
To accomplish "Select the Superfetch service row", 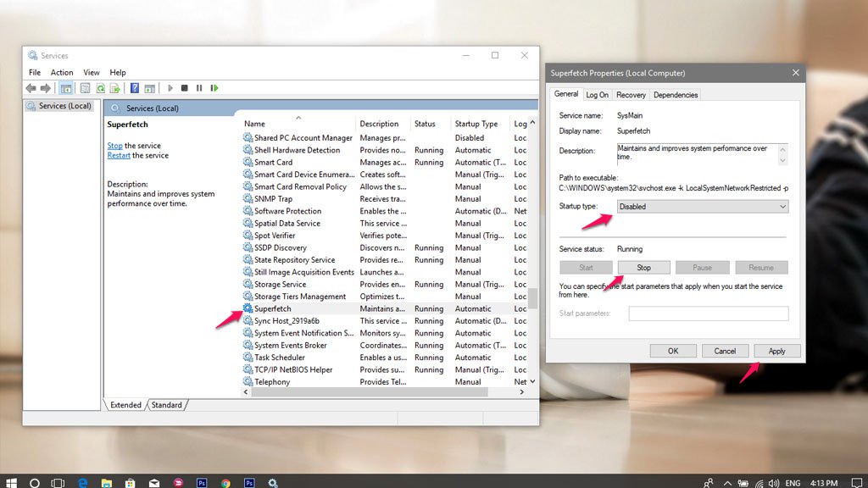I will coord(385,308).
